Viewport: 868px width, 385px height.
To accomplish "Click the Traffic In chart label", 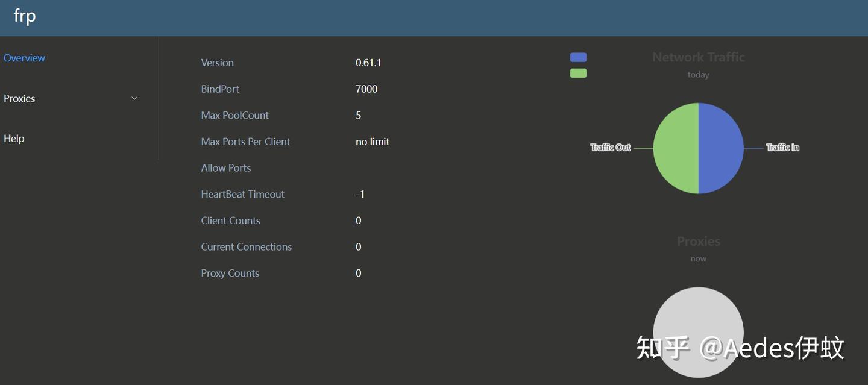I will tap(782, 148).
